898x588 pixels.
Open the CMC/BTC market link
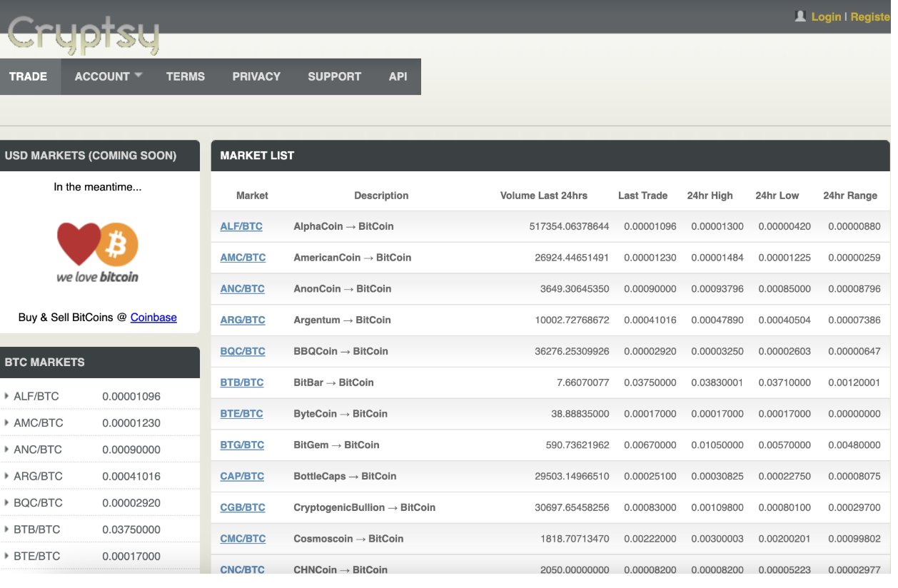pyautogui.click(x=243, y=539)
